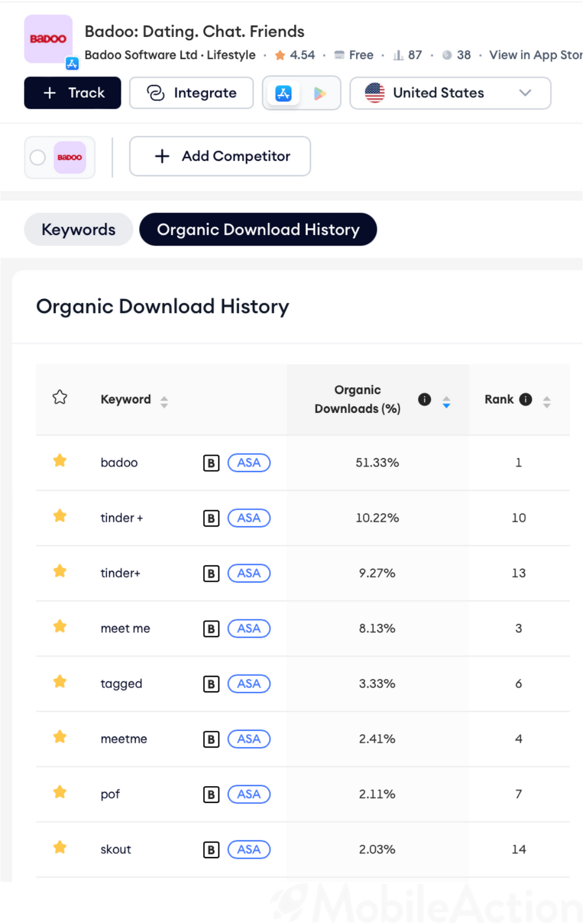Click the ASA badge in badoo row
This screenshot has height=924, width=583.
coord(249,463)
